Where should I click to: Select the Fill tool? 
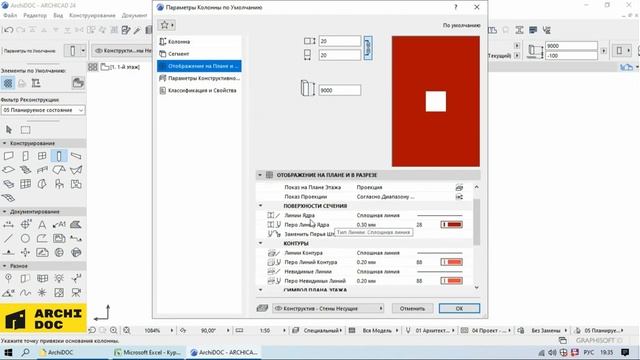click(76, 224)
